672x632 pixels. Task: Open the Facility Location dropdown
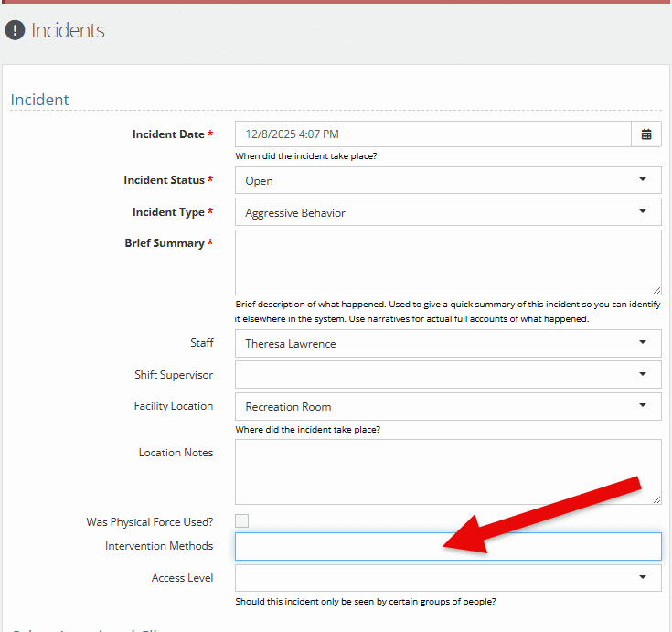tap(447, 406)
